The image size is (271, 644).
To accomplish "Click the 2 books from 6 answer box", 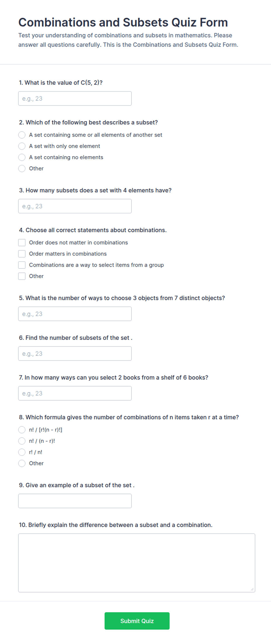I will [x=75, y=393].
